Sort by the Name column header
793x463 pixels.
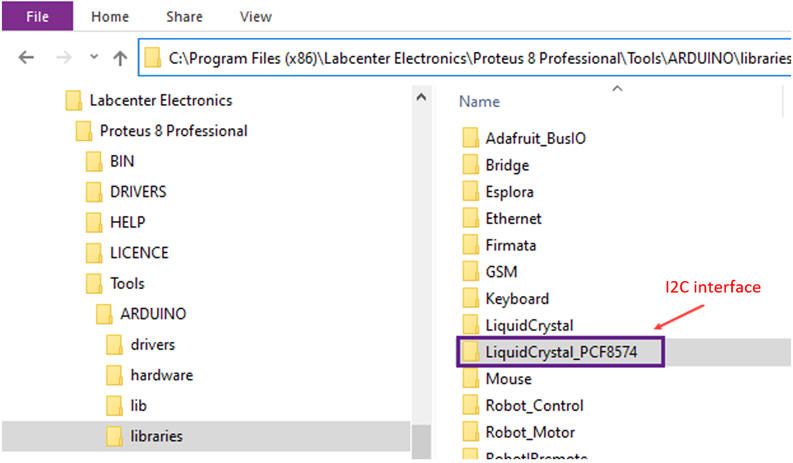(x=479, y=101)
